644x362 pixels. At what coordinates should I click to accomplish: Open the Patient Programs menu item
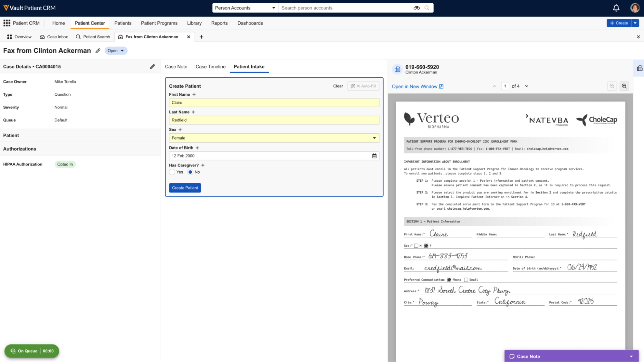(x=159, y=23)
